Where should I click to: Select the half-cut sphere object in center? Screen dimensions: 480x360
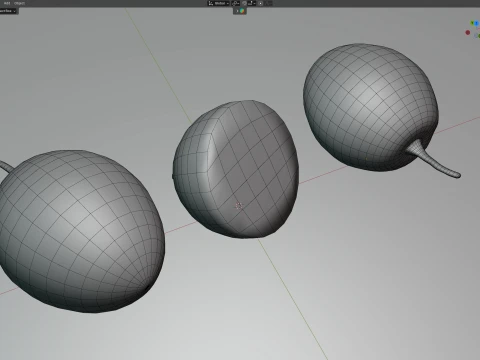[x=236, y=169]
